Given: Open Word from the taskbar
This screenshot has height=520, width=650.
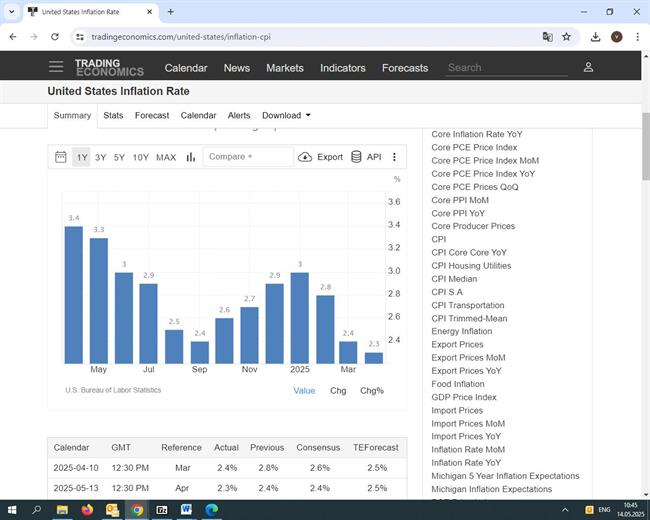Looking at the screenshot, I should coord(187,510).
